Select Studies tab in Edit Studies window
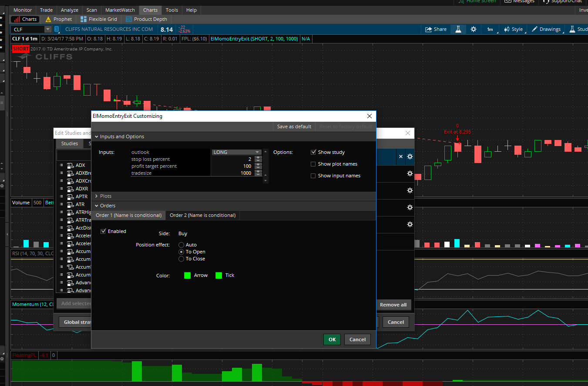 (x=70, y=143)
